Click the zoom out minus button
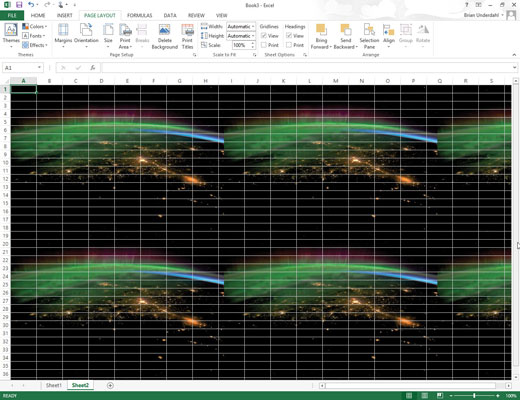This screenshot has height=400, width=520. [x=451, y=396]
